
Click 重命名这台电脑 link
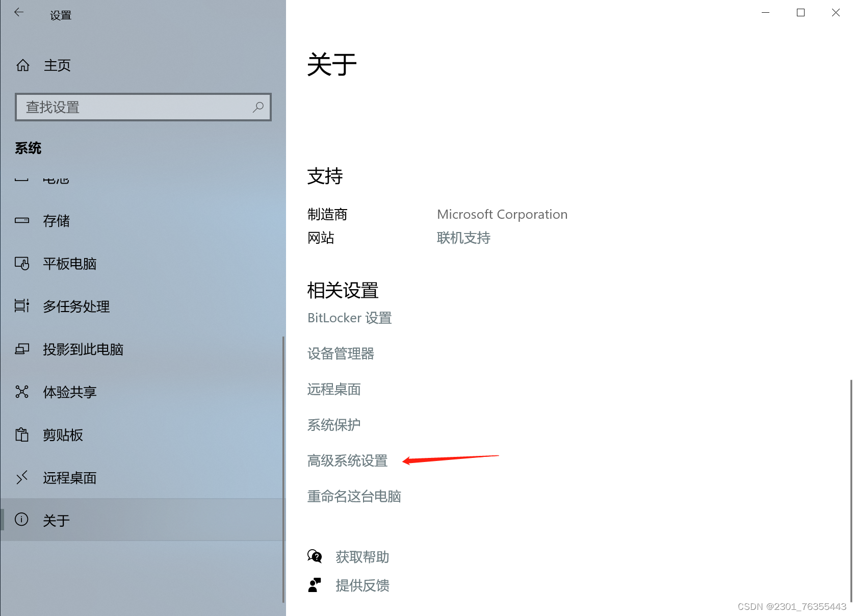click(x=354, y=496)
